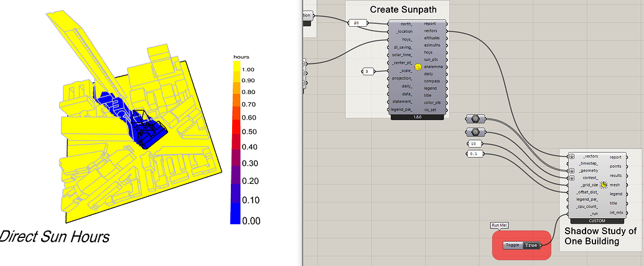
Task: Click the projection_ input on Sunpath component
Action: (x=403, y=78)
